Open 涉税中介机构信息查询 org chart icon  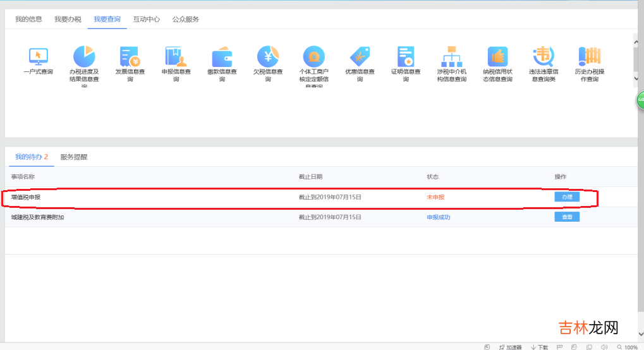tap(451, 57)
